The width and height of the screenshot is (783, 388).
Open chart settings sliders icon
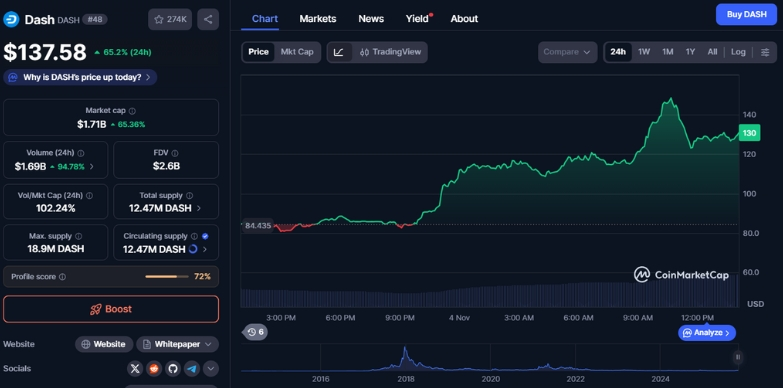[765, 52]
